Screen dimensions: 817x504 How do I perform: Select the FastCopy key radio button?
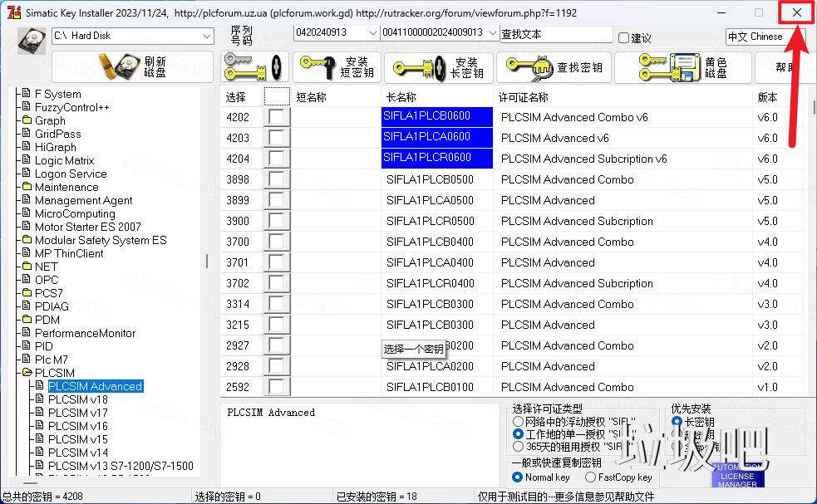[x=590, y=478]
